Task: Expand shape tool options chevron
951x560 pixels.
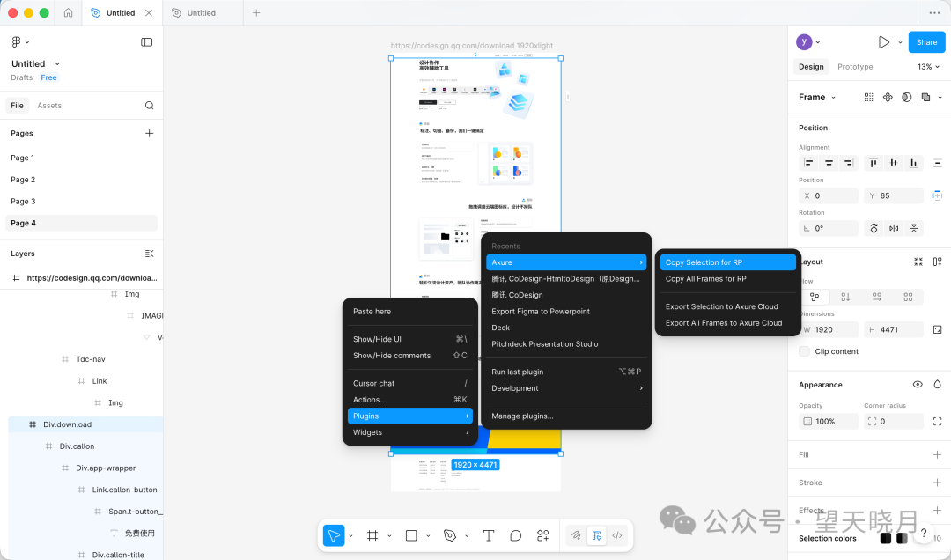Action: [428, 535]
